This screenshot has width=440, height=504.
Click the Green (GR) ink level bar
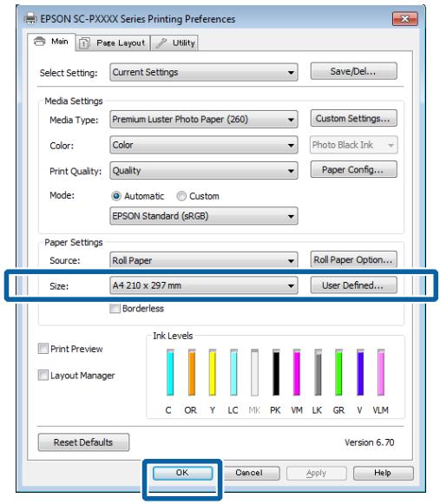(x=338, y=372)
